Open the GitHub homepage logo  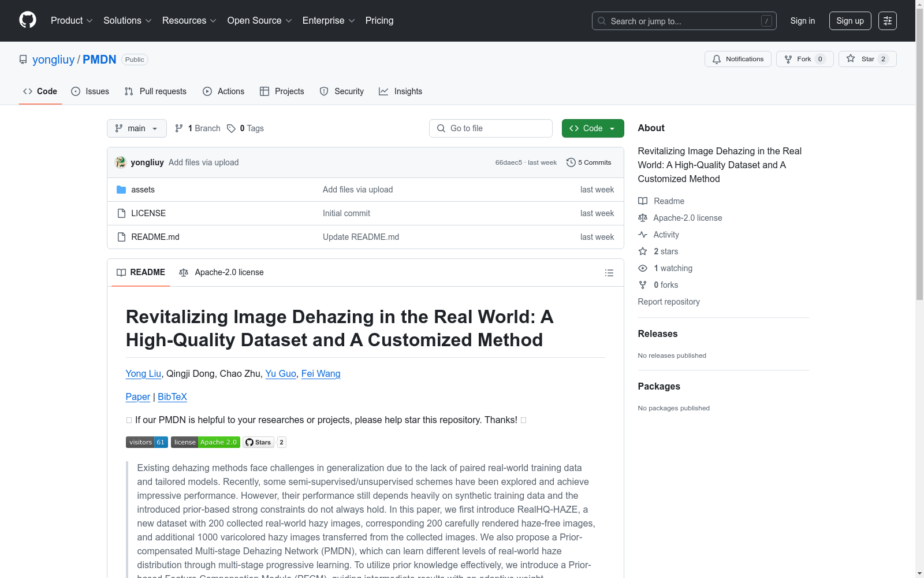pos(28,20)
